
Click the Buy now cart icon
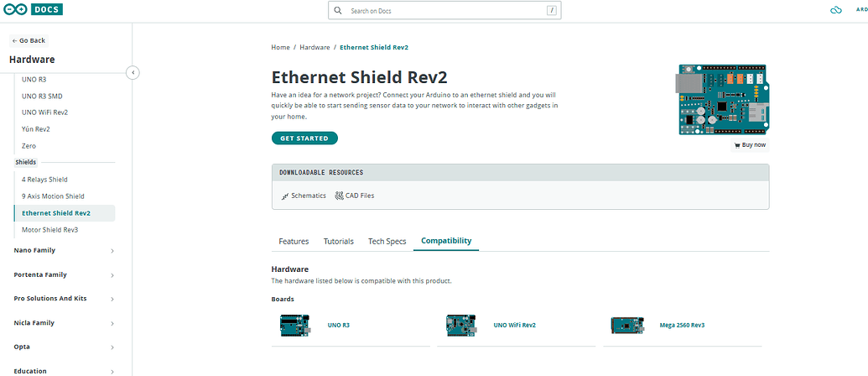(737, 145)
